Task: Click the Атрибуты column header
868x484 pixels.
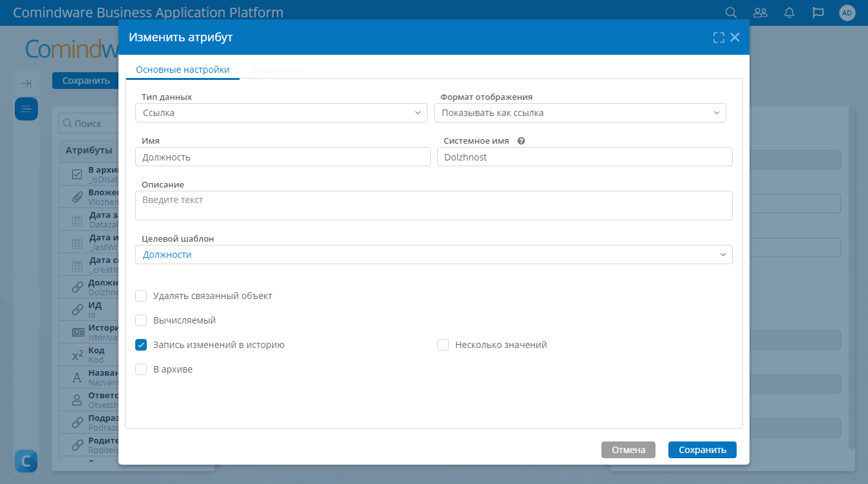Action: (x=89, y=150)
